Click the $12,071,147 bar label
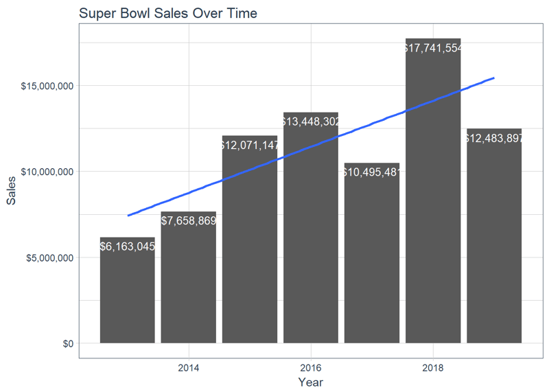 click(250, 145)
